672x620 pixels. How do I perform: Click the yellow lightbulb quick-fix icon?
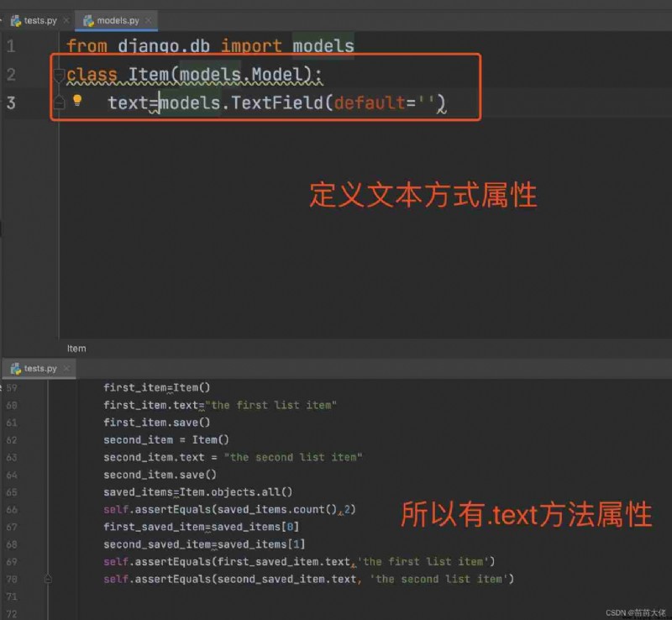point(77,100)
